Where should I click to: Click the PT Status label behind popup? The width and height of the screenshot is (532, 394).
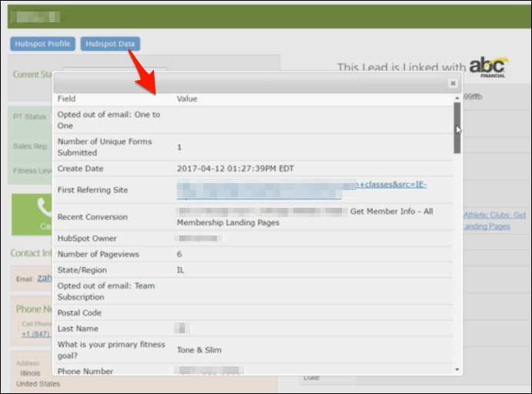point(30,117)
